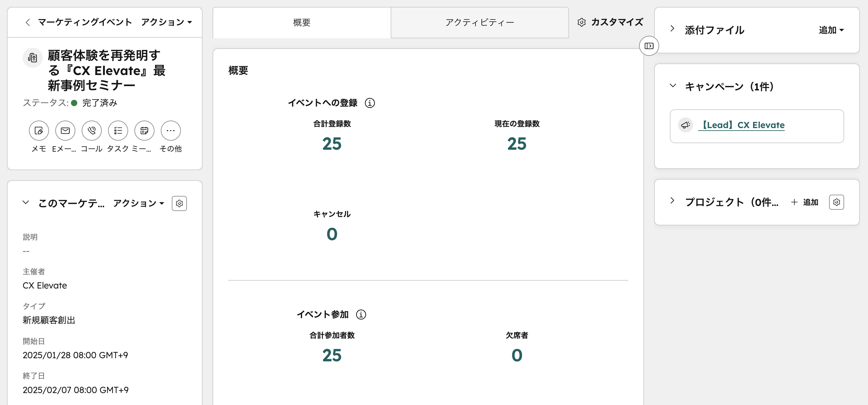Click the タスク checklist icon

(x=118, y=130)
